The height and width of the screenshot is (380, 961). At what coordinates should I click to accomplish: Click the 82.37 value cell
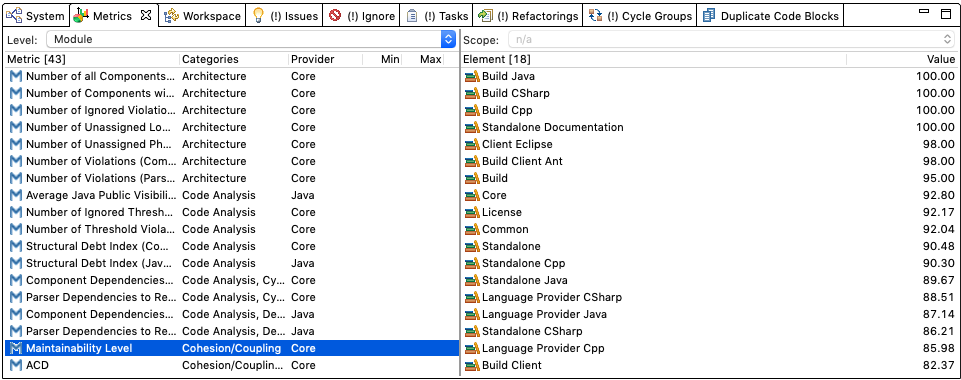pos(938,365)
